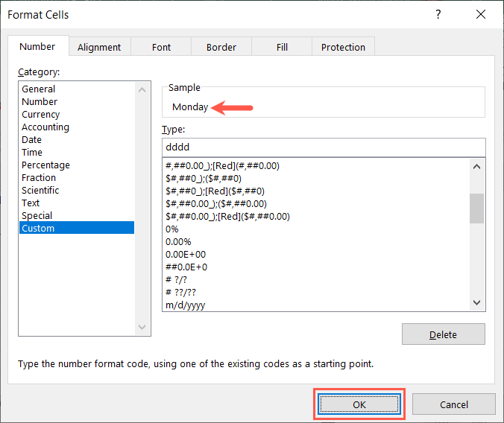The image size is (504, 423).
Task: Open the Protection tab
Action: [343, 47]
